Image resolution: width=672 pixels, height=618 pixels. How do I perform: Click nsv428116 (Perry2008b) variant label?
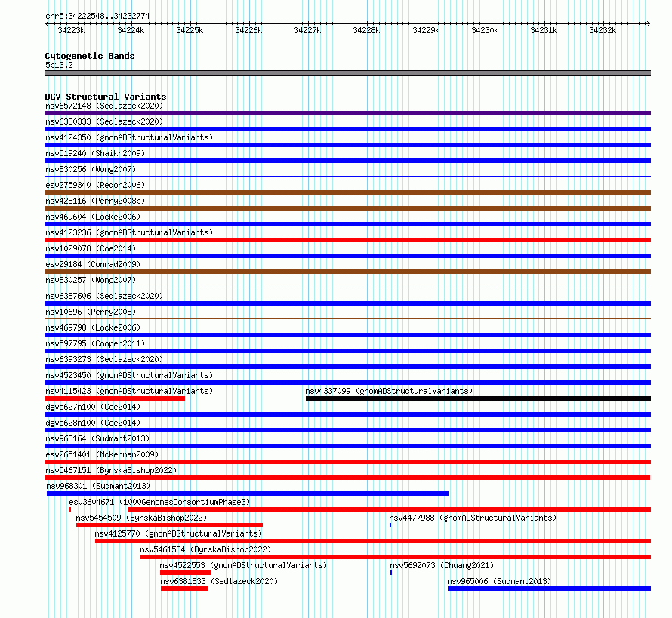(x=95, y=201)
